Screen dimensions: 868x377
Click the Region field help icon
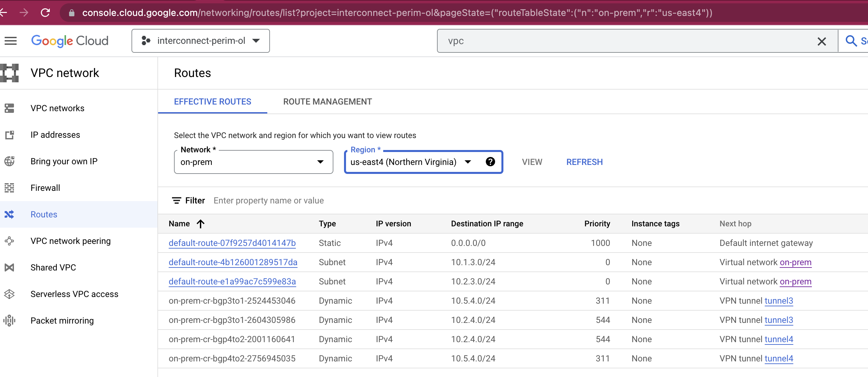[x=490, y=162]
